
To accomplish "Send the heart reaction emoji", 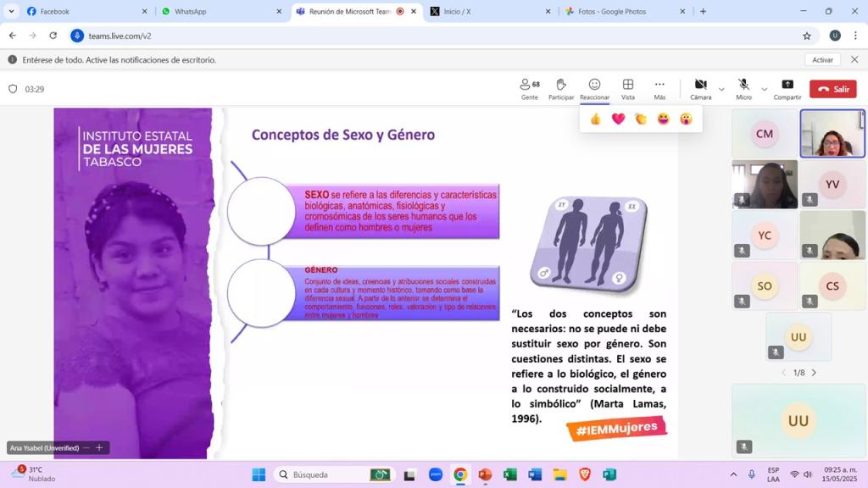I will pyautogui.click(x=618, y=119).
